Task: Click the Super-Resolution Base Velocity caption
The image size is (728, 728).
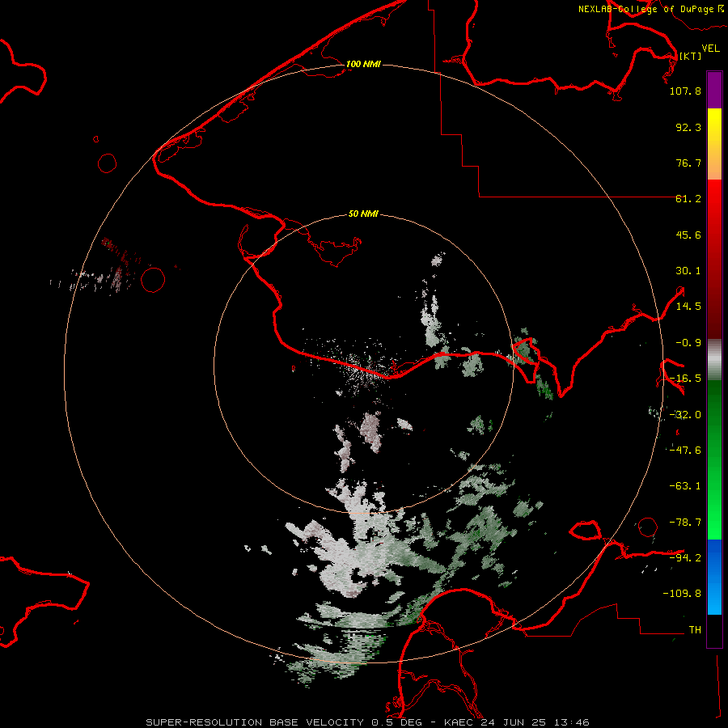Action: [367, 722]
